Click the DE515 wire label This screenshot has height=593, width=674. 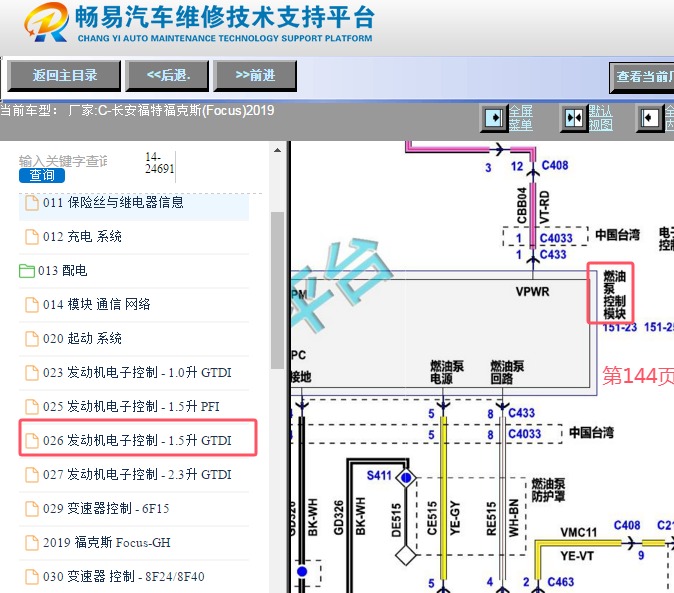(x=396, y=520)
